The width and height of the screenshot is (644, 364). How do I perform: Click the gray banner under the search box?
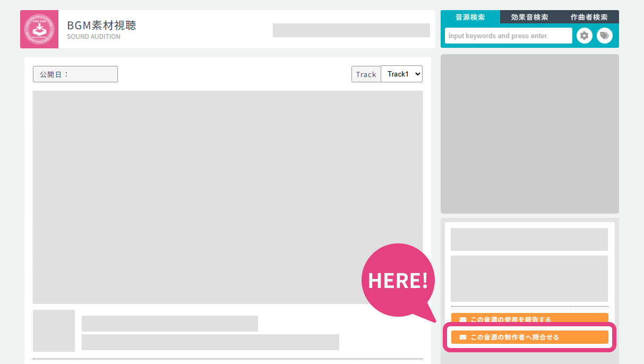(x=529, y=134)
